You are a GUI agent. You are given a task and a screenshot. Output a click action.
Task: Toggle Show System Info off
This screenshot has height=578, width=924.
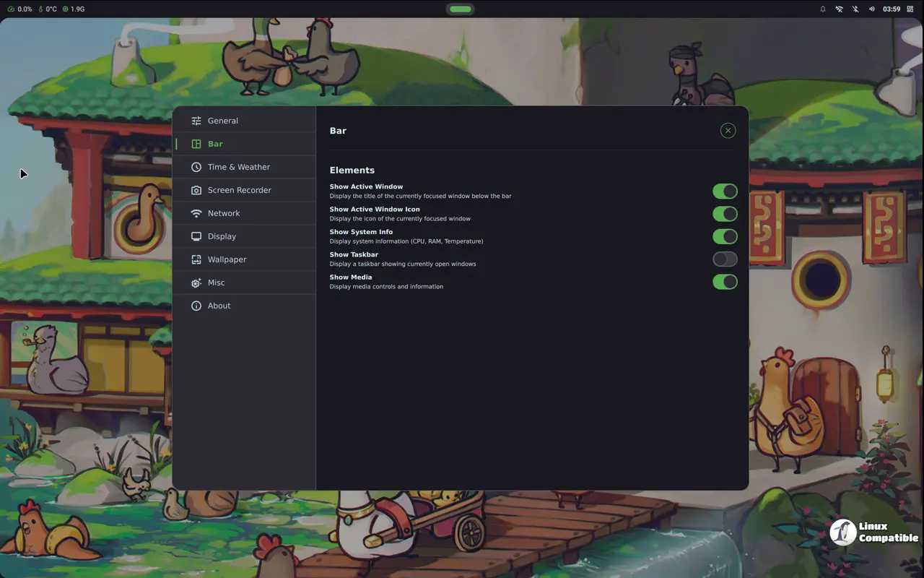[725, 236]
